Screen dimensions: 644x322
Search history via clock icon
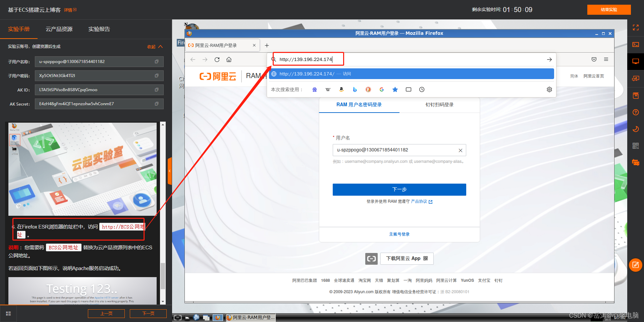coord(422,89)
